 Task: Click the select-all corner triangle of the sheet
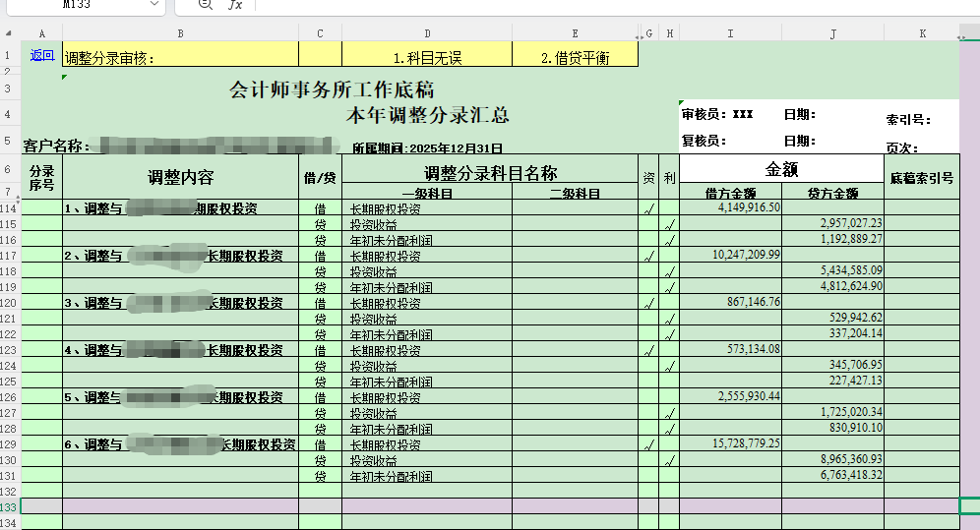coord(10,33)
